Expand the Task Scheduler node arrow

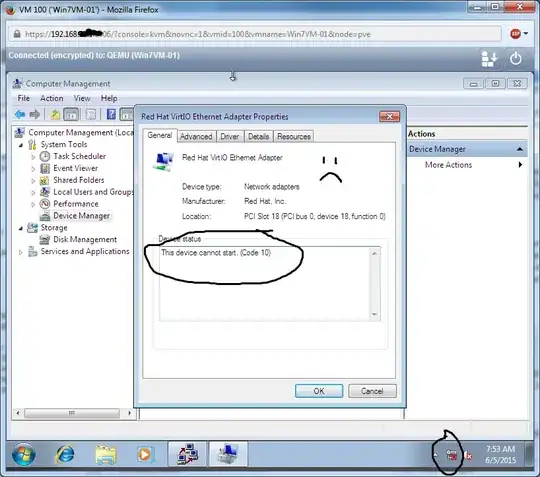click(33, 157)
